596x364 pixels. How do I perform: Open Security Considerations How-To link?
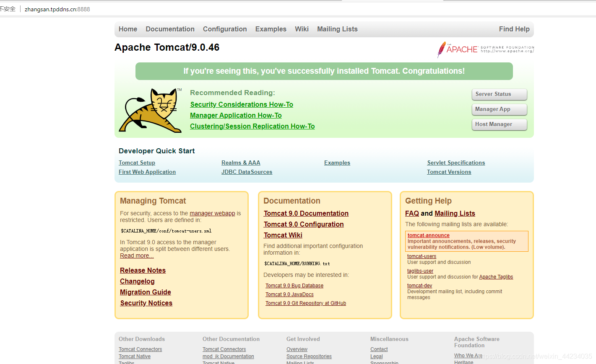(242, 105)
